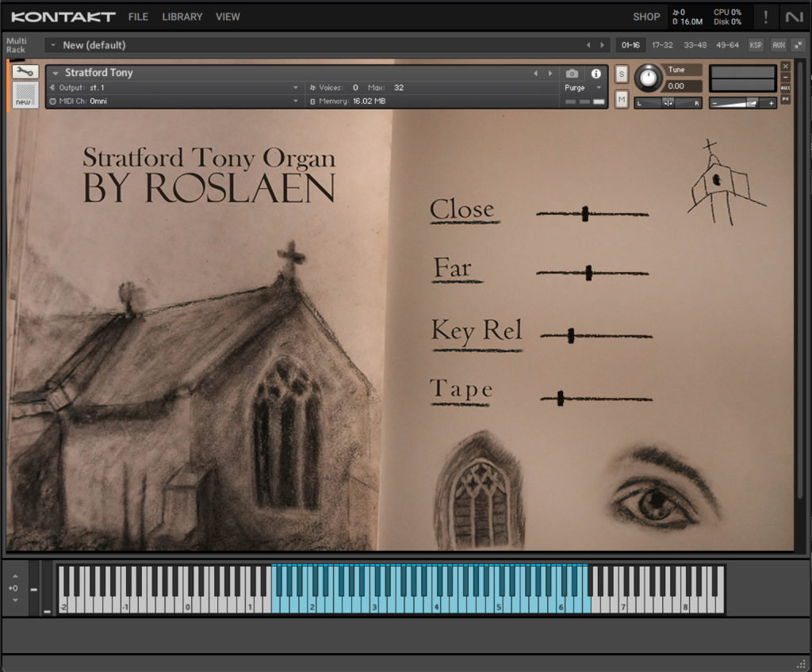The width and height of the screenshot is (812, 672).
Task: Open the LIBRARY menu
Action: (x=182, y=17)
